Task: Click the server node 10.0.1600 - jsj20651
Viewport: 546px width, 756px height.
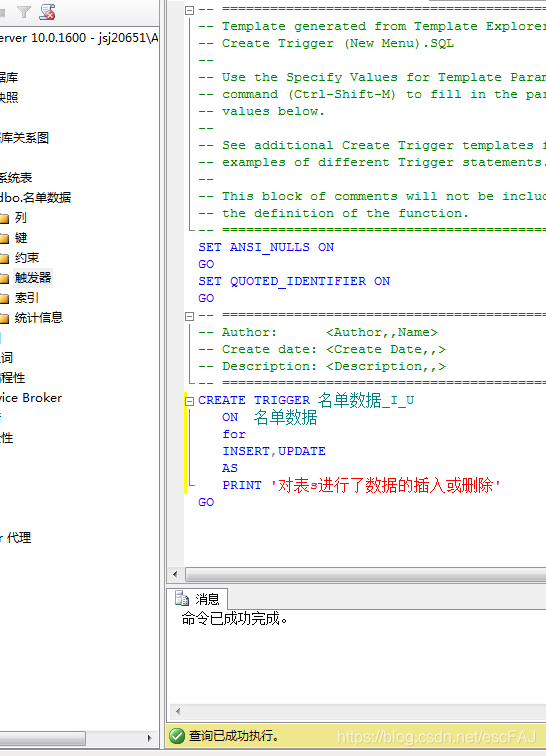Action: pos(79,38)
